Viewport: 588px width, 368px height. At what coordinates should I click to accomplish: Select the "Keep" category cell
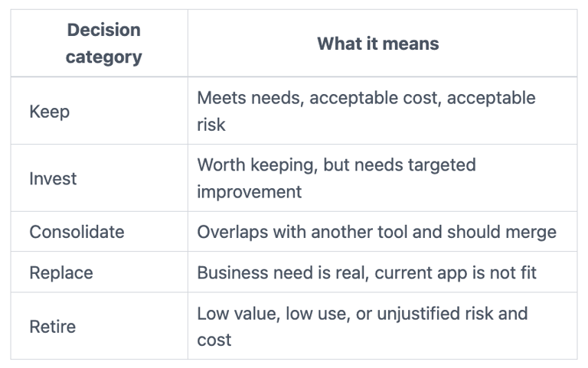click(x=50, y=112)
